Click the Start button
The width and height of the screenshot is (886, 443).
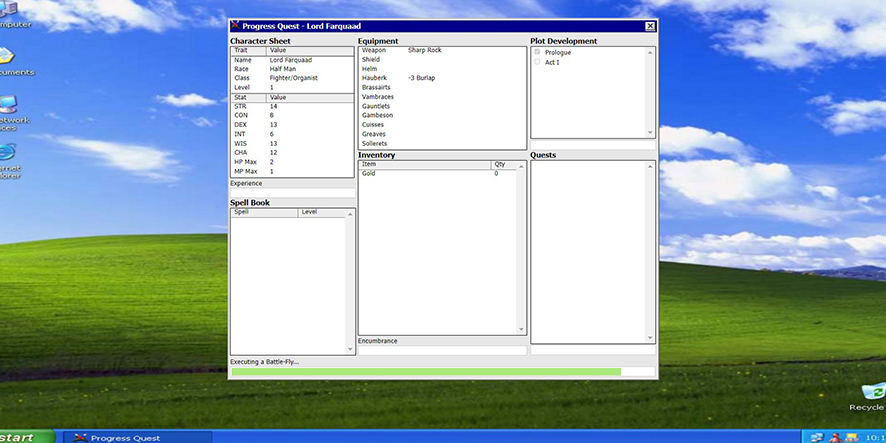click(26, 437)
